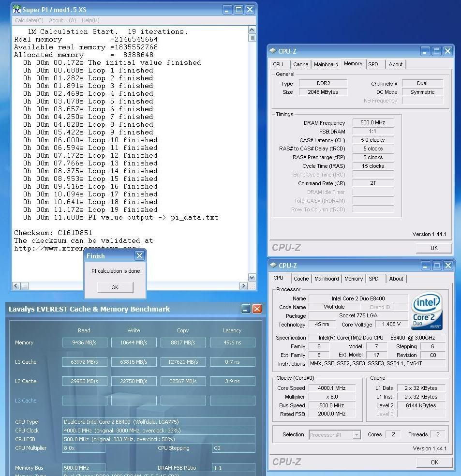Screen dimensions: 461x476
Task: Click the L1 Cache Read value 63972 MB/s
Action: click(x=84, y=362)
